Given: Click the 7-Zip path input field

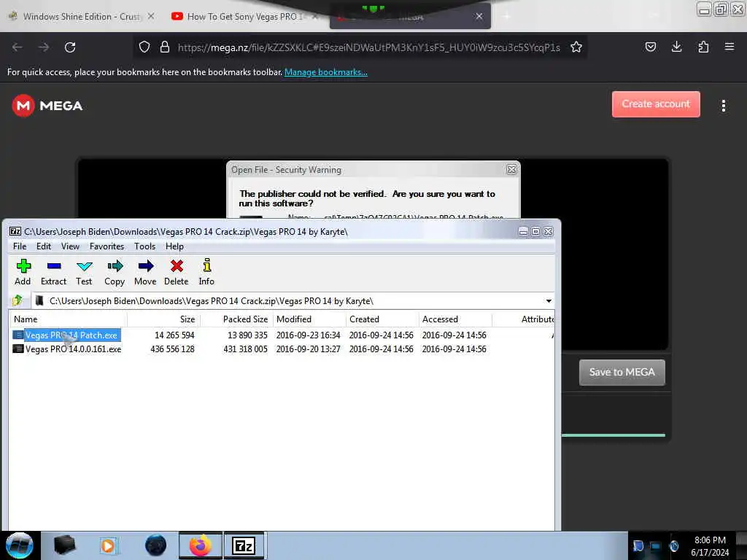Looking at the screenshot, I should click(293, 301).
